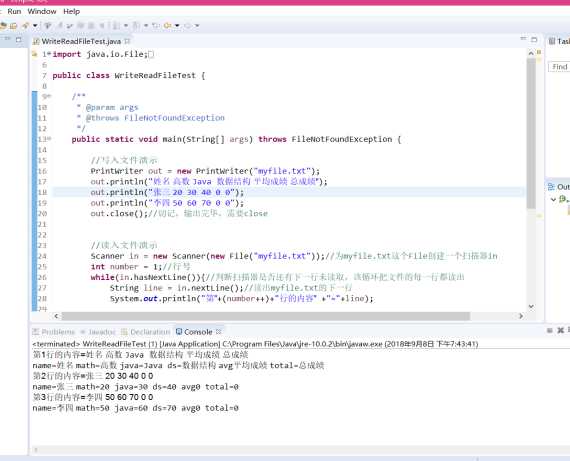Viewport: 570px width, 461px height.
Task: Select the WriteReadFileTest.java editor tab
Action: click(81, 41)
